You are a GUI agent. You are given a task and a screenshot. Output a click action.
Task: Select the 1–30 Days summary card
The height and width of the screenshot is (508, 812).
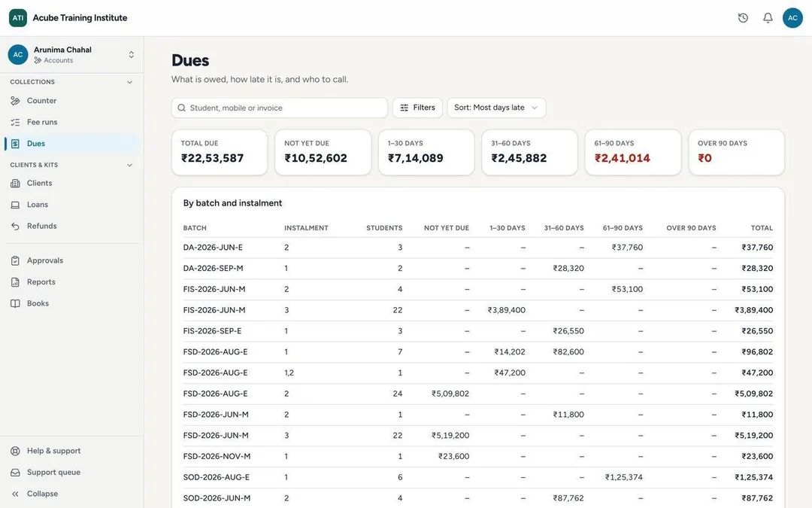tap(426, 152)
